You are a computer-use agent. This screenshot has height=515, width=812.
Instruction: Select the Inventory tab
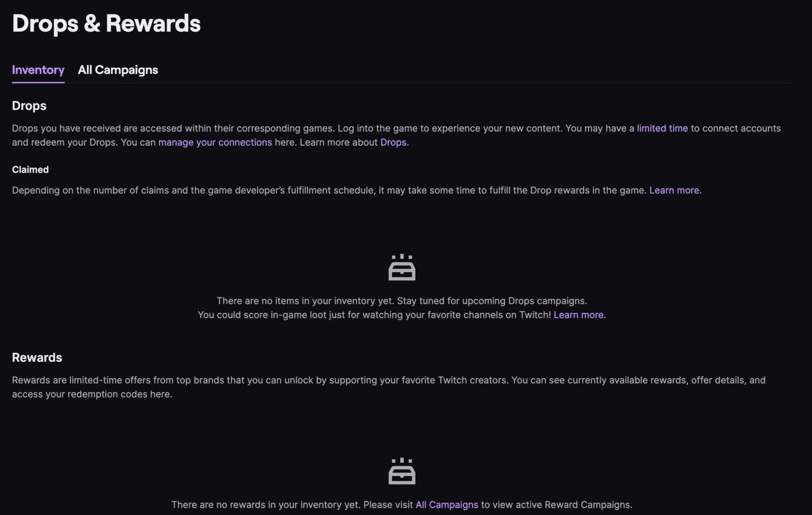38,70
